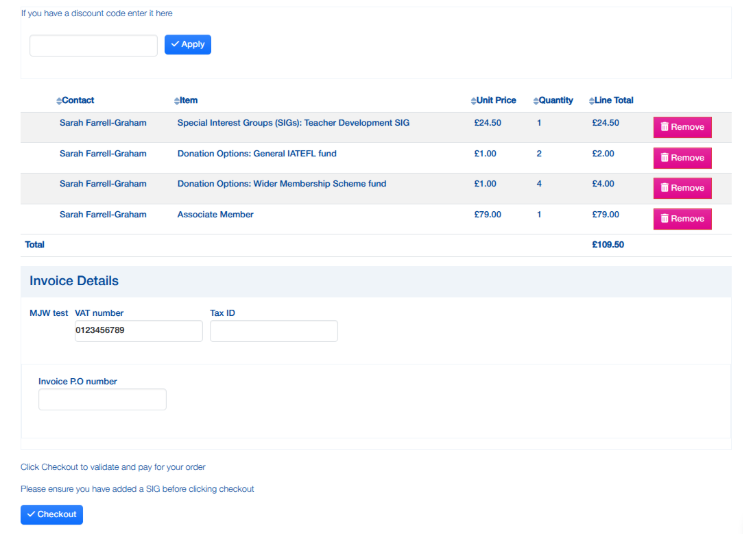Select the Tax ID input box
743x534 pixels.
click(273, 331)
